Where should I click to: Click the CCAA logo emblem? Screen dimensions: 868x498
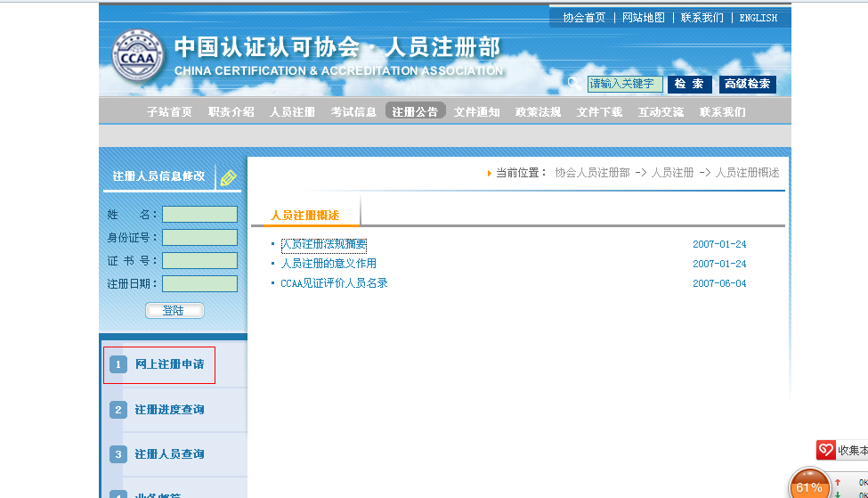(x=137, y=56)
